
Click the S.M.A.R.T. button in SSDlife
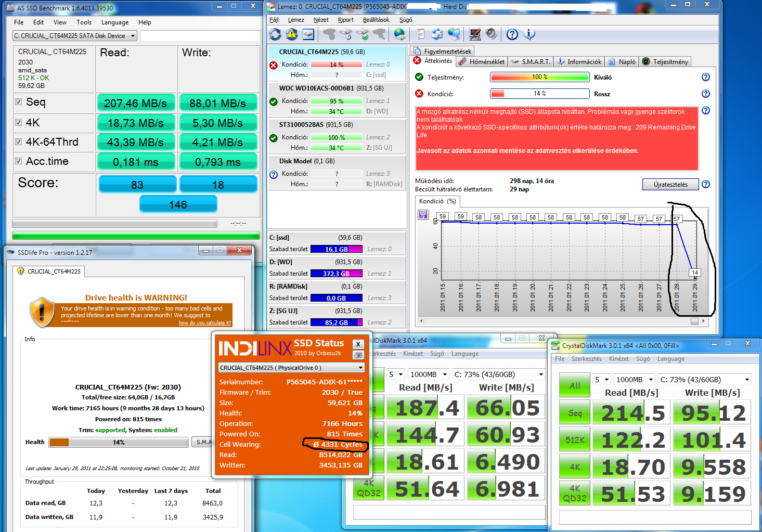click(202, 442)
